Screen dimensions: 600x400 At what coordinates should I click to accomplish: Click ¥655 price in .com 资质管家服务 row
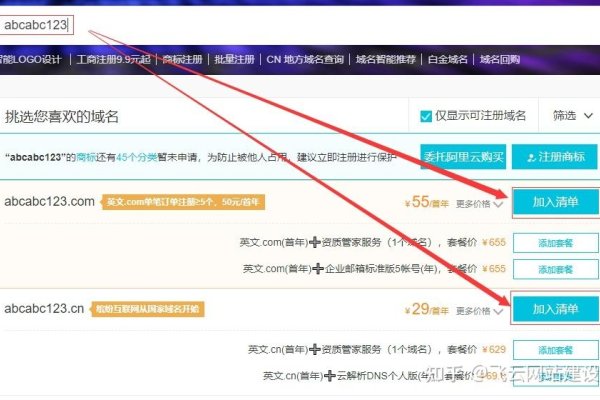pyautogui.click(x=494, y=242)
